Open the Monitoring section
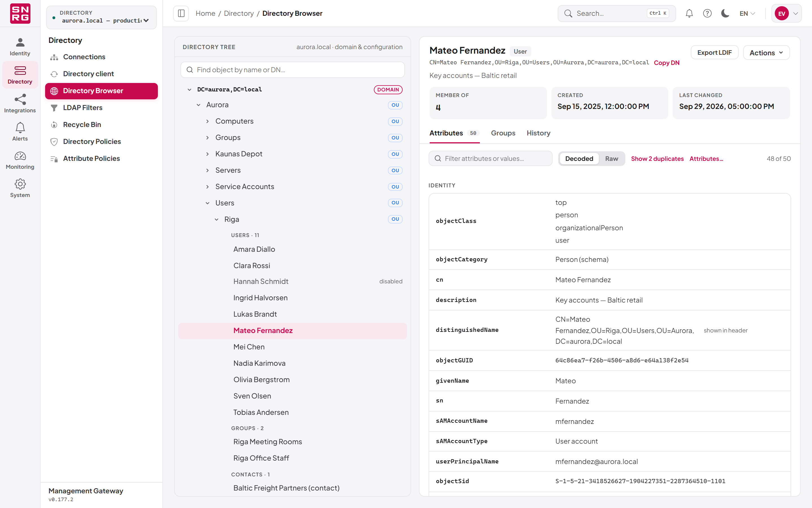The height and width of the screenshot is (508, 812). pyautogui.click(x=20, y=160)
